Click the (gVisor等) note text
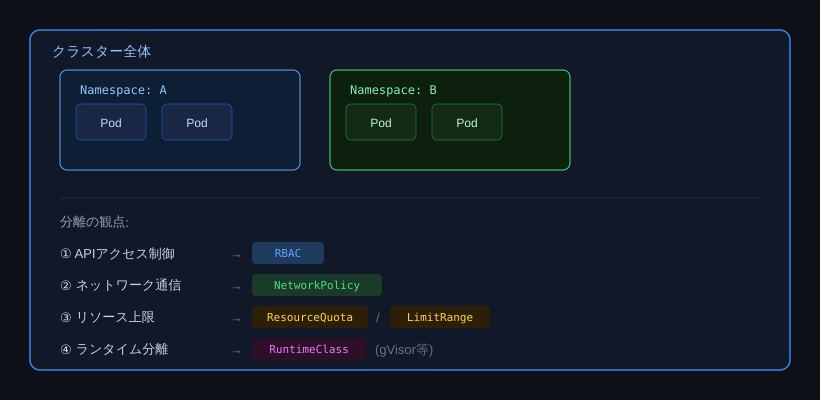The height and width of the screenshot is (400, 820). click(404, 350)
